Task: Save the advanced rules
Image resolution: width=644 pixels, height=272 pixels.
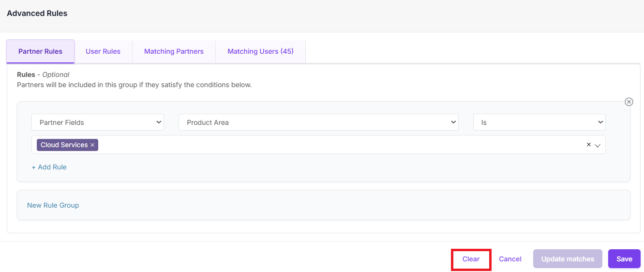Action: point(624,259)
